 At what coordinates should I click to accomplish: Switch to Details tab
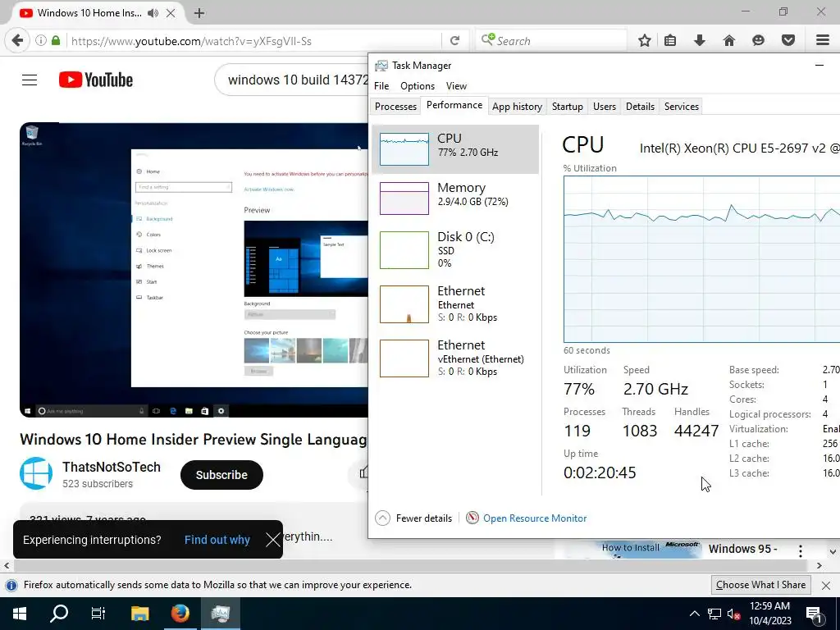(x=640, y=106)
